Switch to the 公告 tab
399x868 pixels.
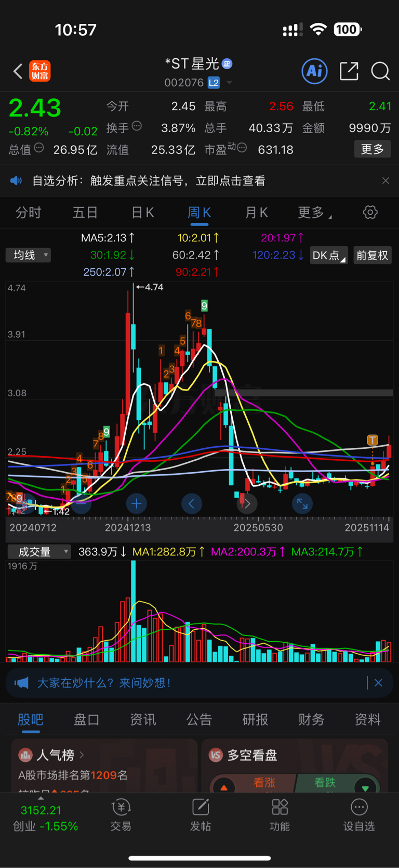pyautogui.click(x=199, y=719)
